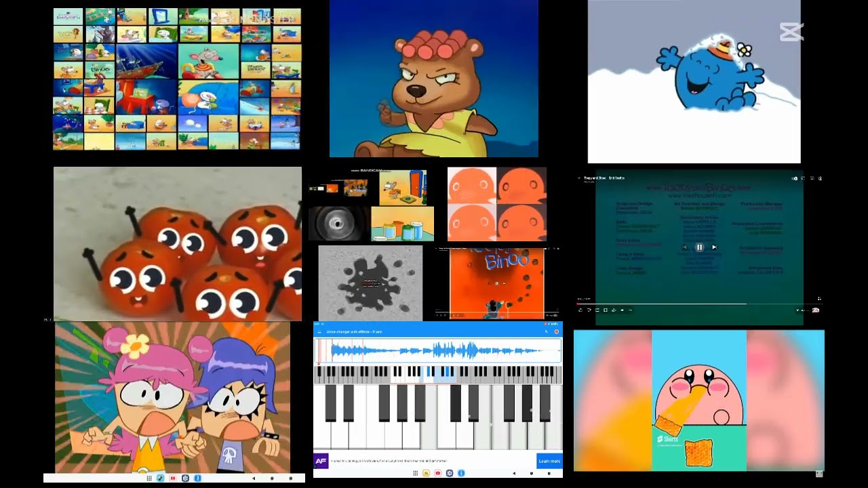
Task: Select the blue character in snow clip
Action: 694,81
